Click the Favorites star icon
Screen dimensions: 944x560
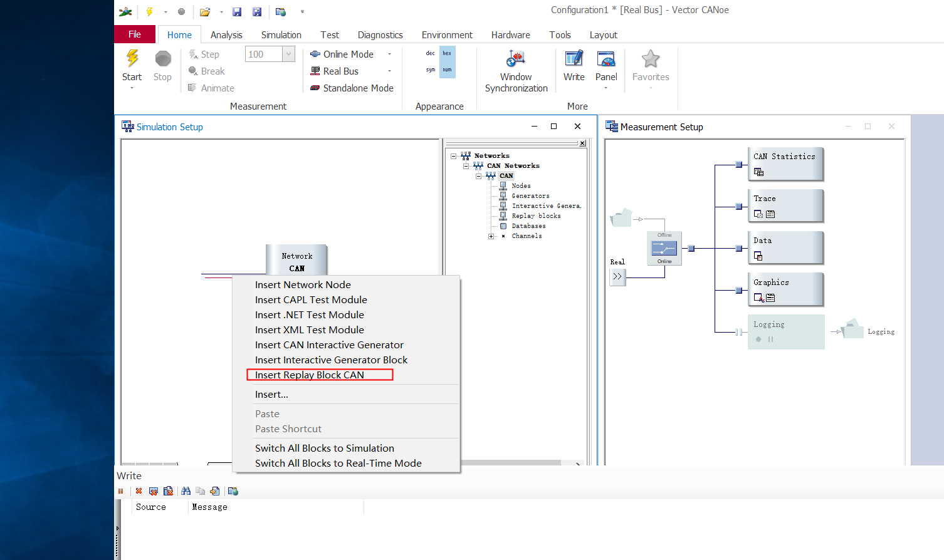651,59
